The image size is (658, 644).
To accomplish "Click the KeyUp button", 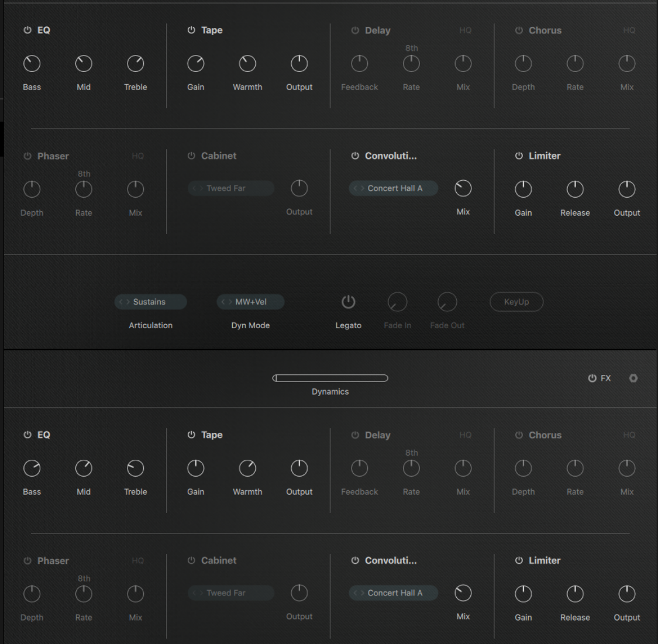I will coord(516,302).
